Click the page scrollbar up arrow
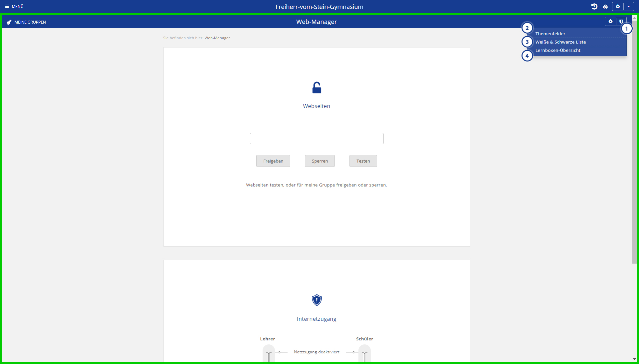 pos(634,18)
